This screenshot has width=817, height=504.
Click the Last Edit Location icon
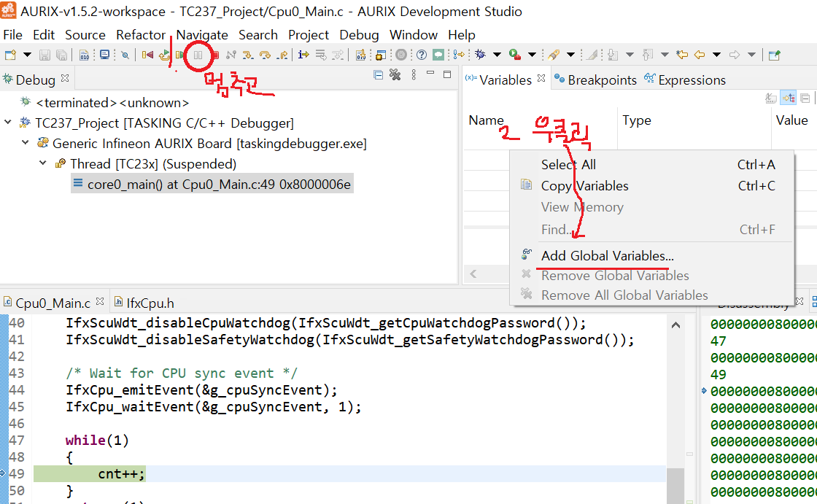(x=682, y=55)
